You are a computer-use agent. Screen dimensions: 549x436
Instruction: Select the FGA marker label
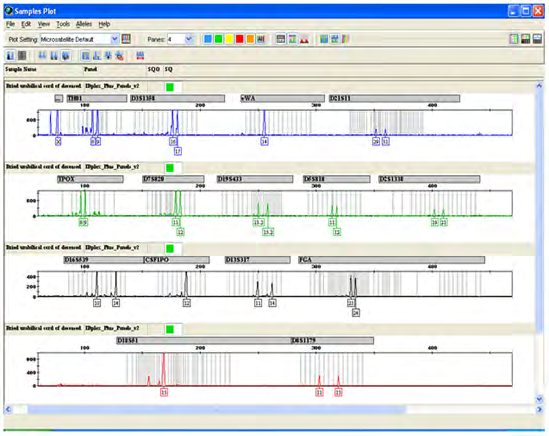(391, 260)
